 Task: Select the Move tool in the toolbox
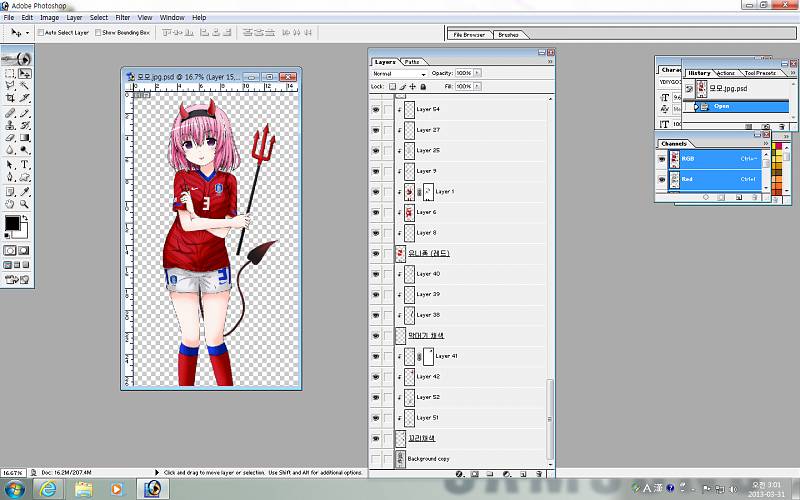coord(24,74)
